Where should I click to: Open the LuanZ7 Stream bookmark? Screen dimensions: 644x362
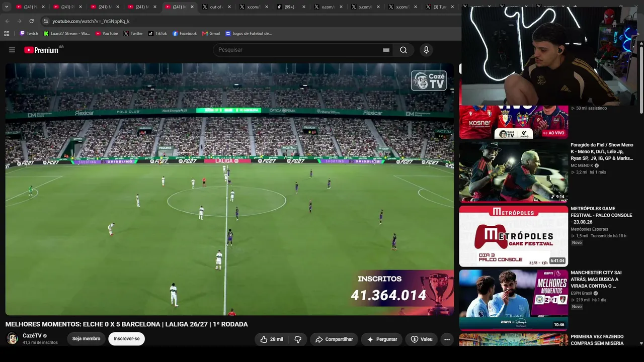coord(66,34)
